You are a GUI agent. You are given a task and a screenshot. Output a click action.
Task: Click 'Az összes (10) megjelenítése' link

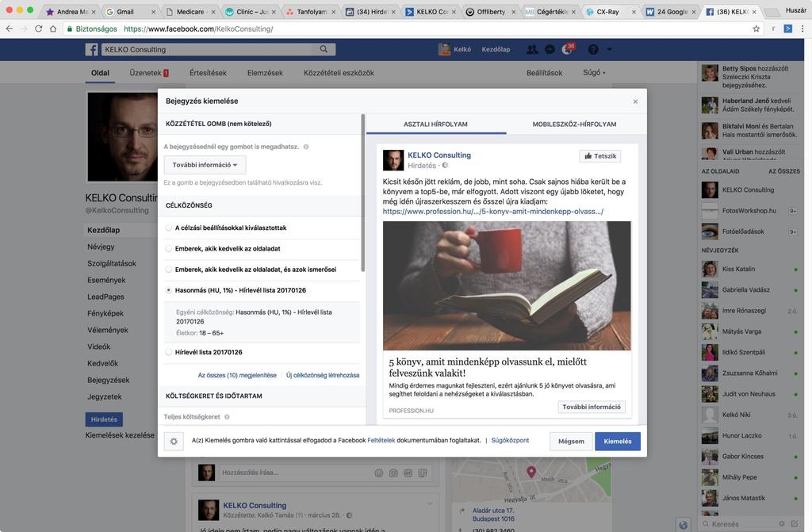pyautogui.click(x=237, y=375)
